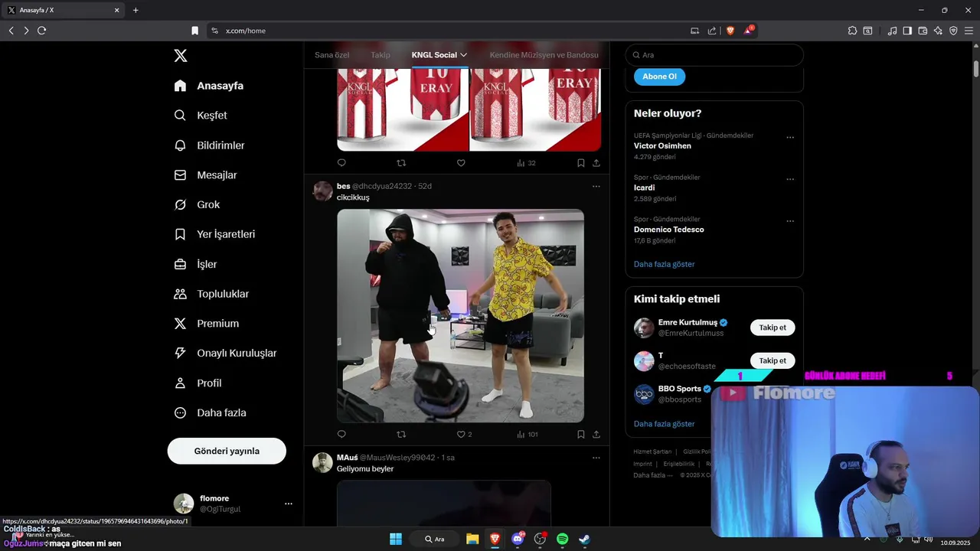980x551 pixels.
Task: Open File Explorer from taskbar
Action: pos(472,539)
